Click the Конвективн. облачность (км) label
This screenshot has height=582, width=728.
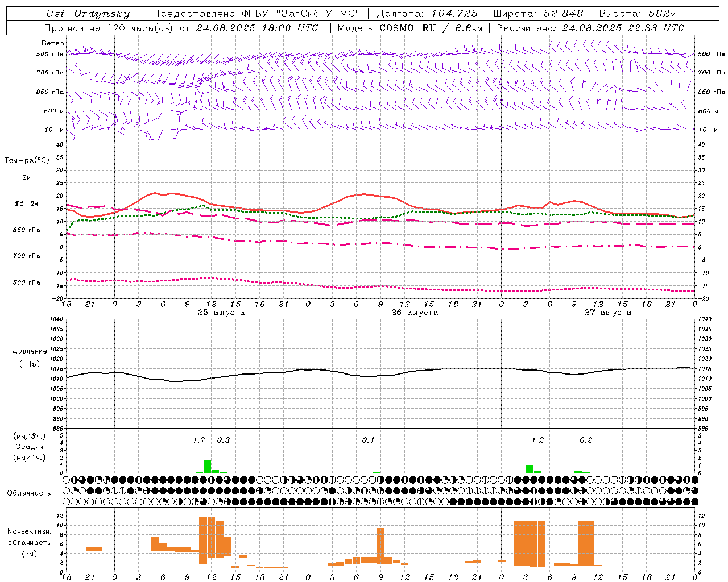point(29,542)
